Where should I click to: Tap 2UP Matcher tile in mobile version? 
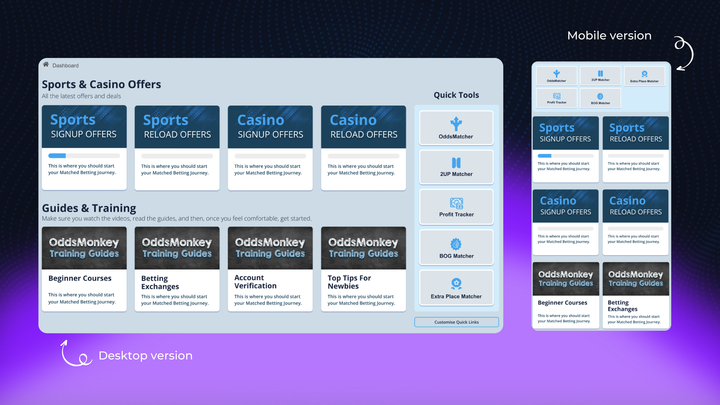[600, 75]
